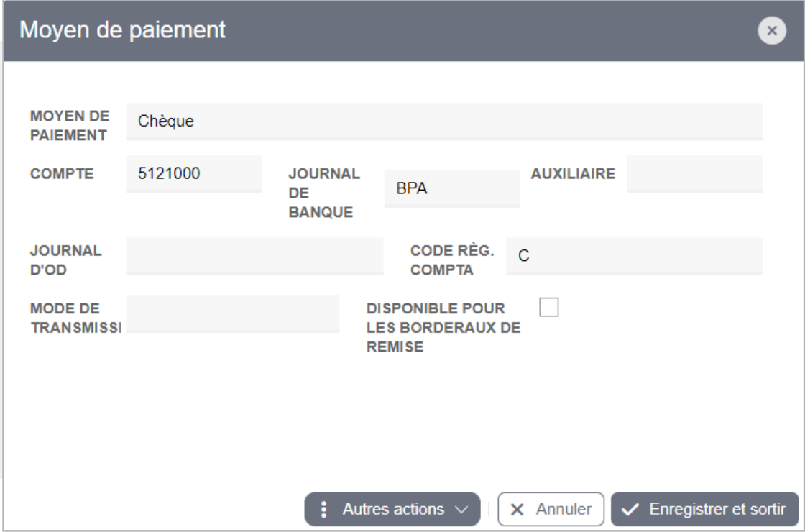Select the Compte field with 5121000

tap(193, 173)
